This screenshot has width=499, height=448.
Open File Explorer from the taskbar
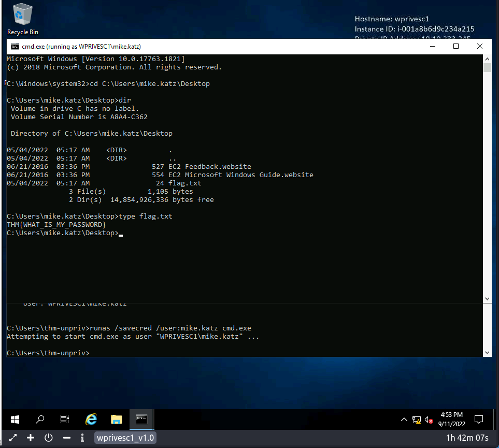(x=116, y=419)
